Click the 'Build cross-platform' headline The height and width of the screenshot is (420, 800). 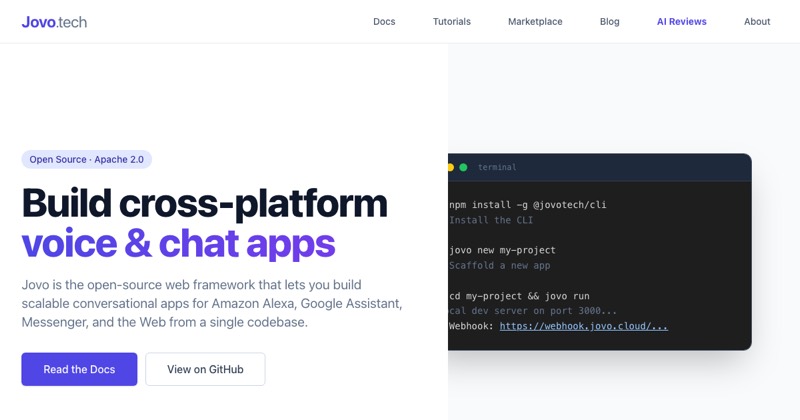click(205, 203)
